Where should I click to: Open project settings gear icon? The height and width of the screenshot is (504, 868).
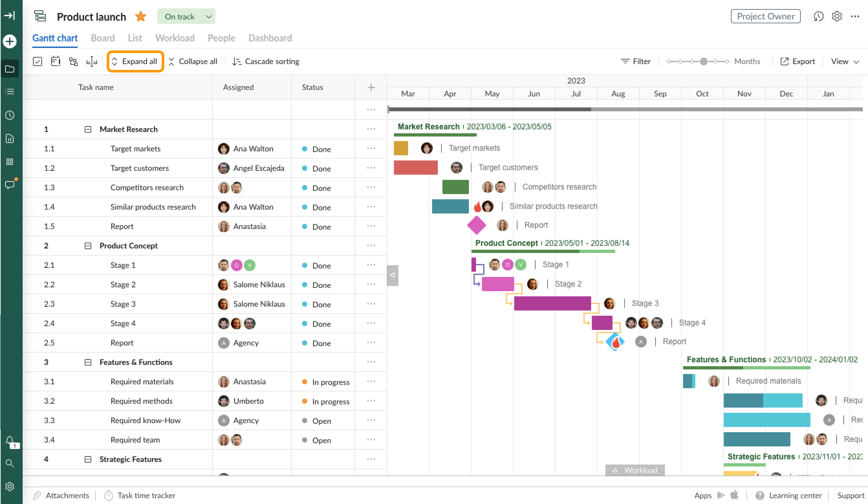[837, 16]
